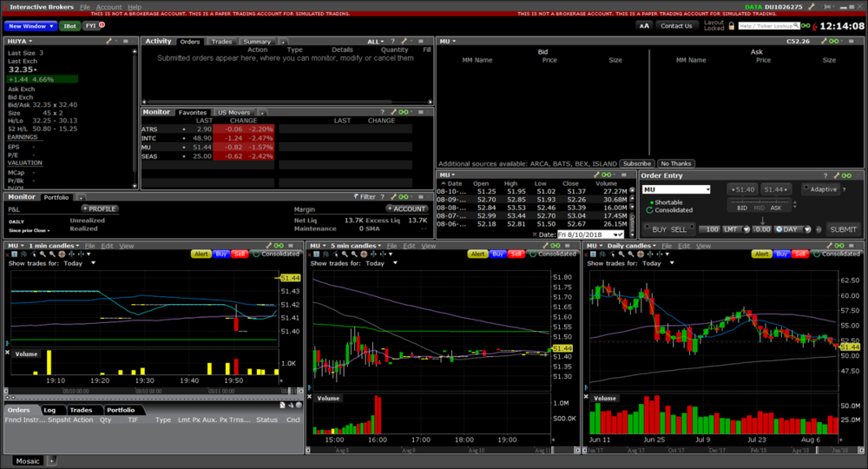The height and width of the screenshot is (469, 868).
Task: Click the Contact Us button
Action: point(676,26)
